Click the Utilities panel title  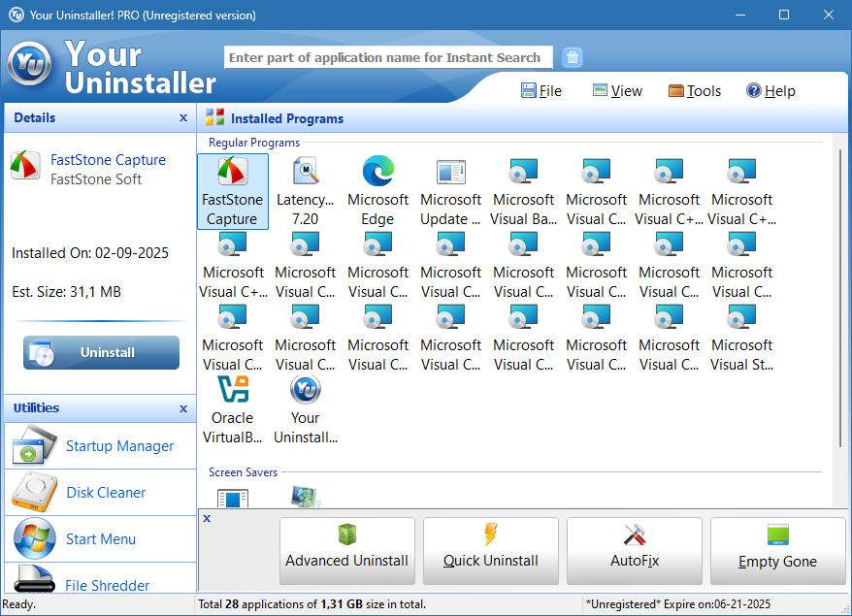37,408
